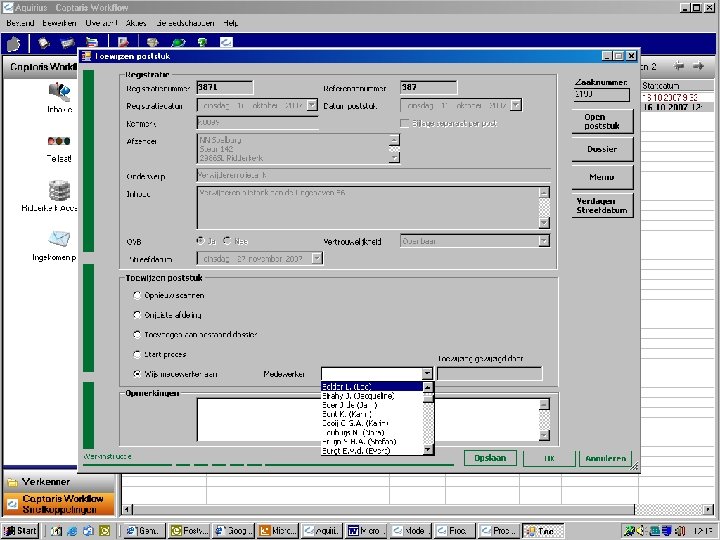Viewport: 720px width, 540px height.
Task: Open the Bewerken menu
Action: [59, 23]
